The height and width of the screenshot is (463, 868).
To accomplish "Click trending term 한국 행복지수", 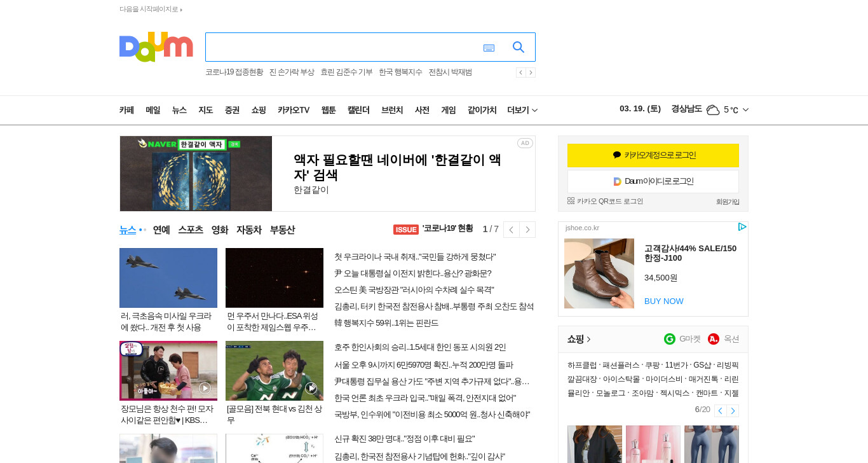I will tap(400, 72).
